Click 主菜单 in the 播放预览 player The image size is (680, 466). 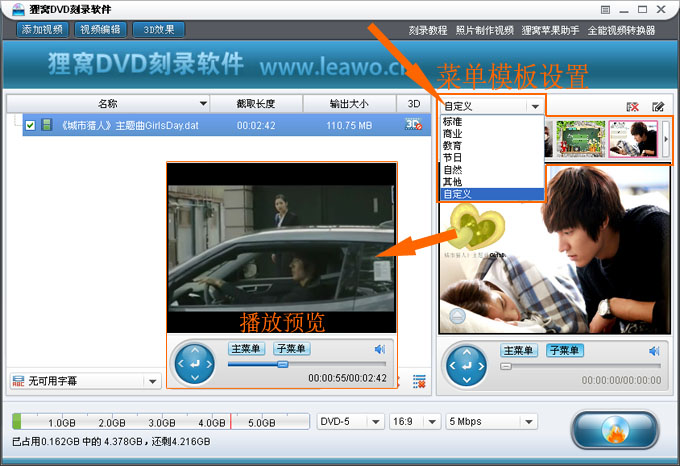pos(246,349)
